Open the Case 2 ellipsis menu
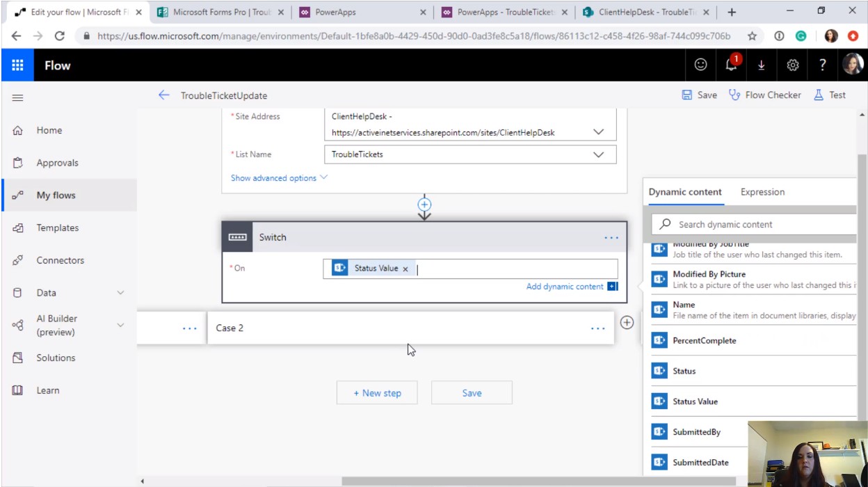This screenshot has height=487, width=868. coord(597,328)
